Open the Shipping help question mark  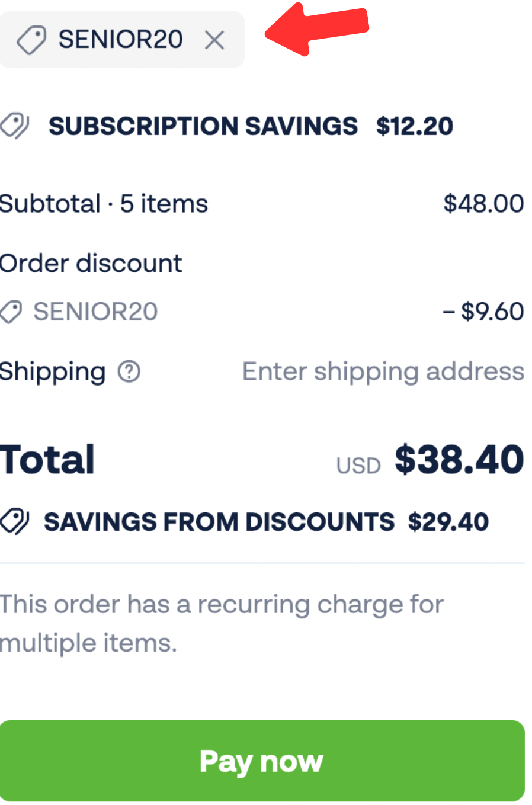129,372
